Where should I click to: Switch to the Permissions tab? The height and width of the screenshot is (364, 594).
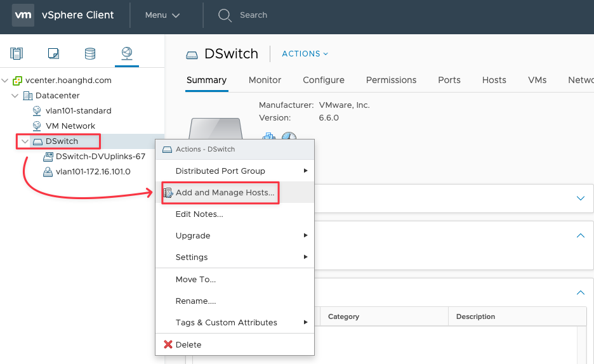[391, 80]
